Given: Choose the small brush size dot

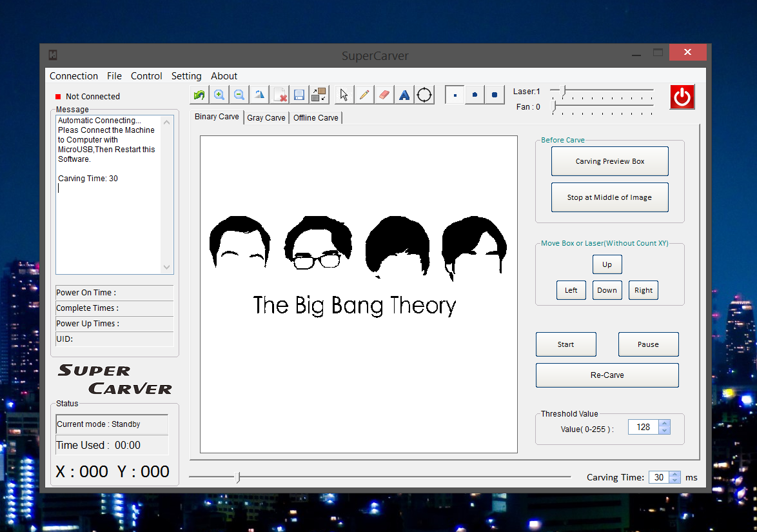Looking at the screenshot, I should pos(455,95).
